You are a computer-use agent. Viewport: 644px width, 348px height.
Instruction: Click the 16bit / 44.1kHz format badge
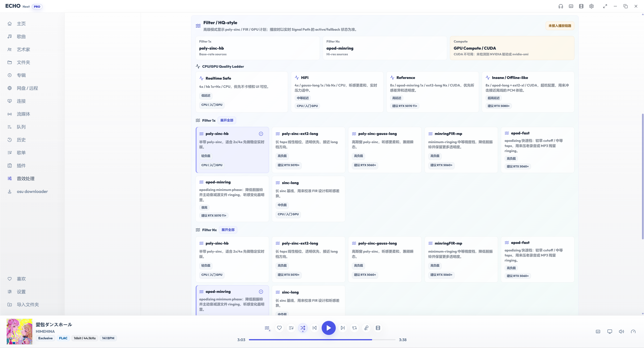(x=85, y=338)
